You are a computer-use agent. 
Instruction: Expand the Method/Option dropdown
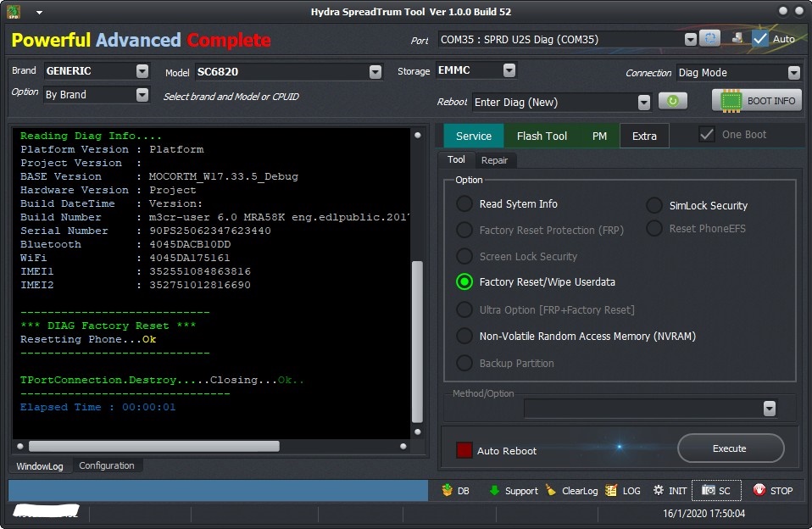[770, 409]
